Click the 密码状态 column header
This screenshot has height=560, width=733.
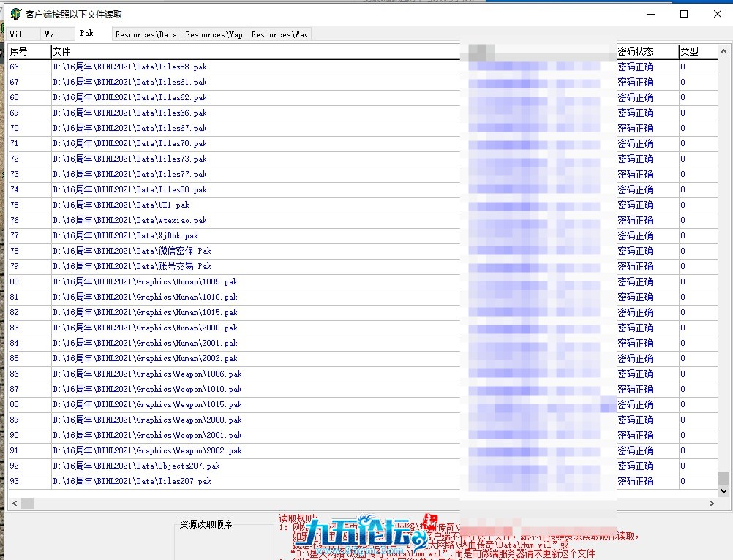click(647, 51)
